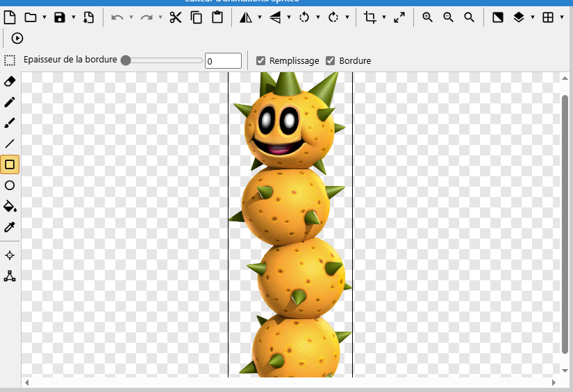Image resolution: width=573 pixels, height=392 pixels.
Task: Select the Color picker eyedropper tool
Action: click(10, 227)
